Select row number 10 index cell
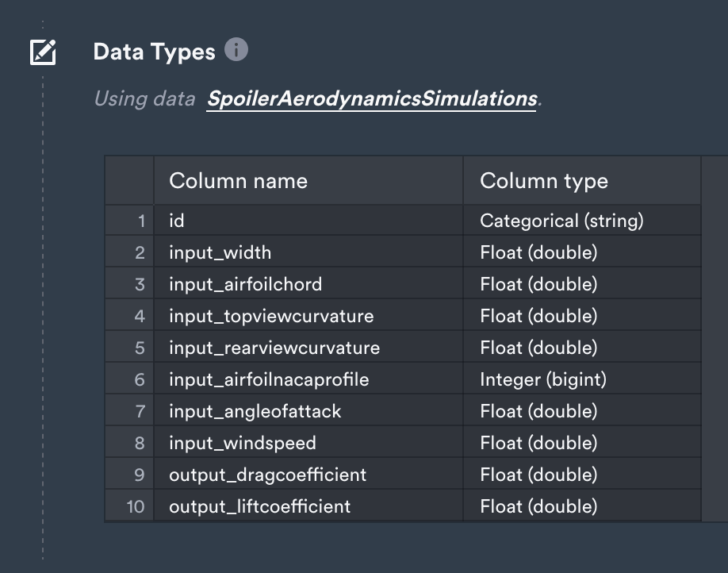The height and width of the screenshot is (573, 728). (129, 506)
